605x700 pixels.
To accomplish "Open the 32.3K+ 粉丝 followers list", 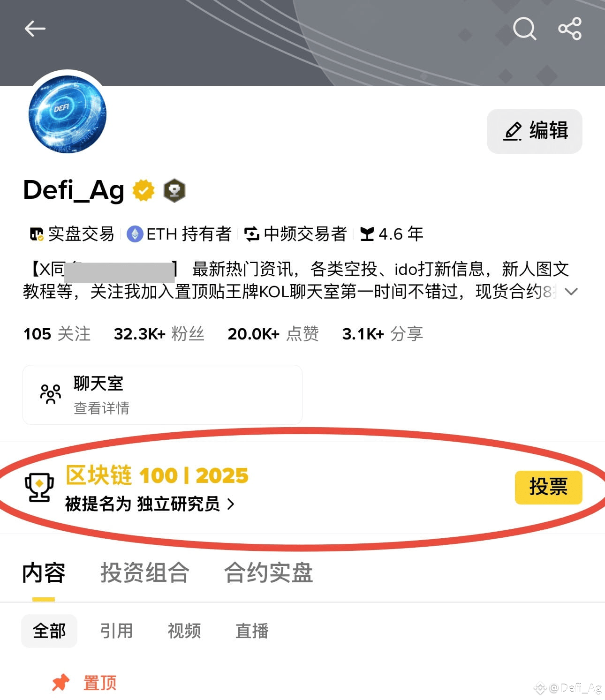I will pyautogui.click(x=159, y=334).
